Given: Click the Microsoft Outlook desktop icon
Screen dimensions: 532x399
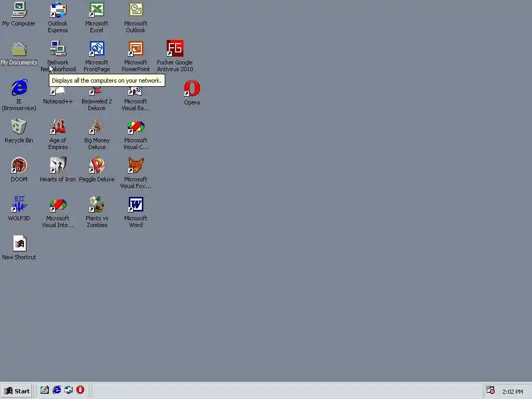Looking at the screenshot, I should [136, 9].
